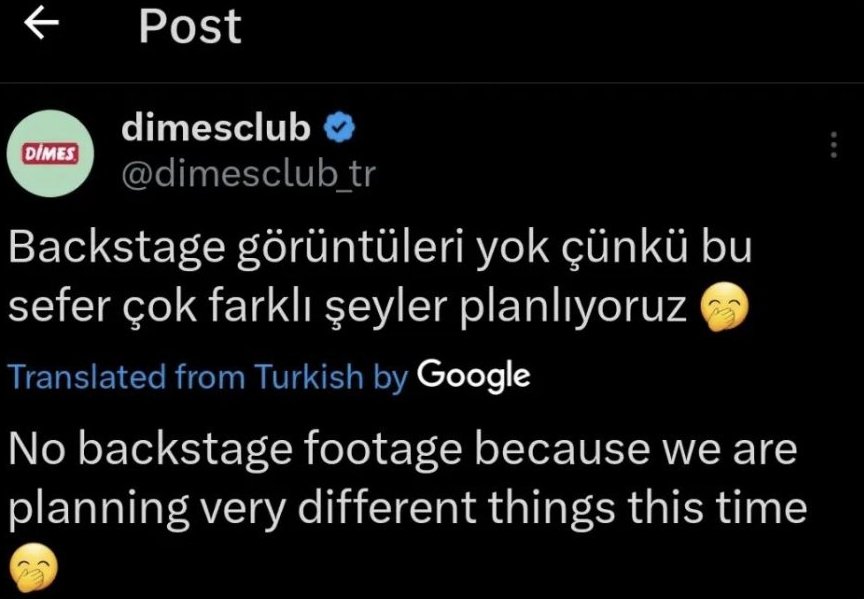The width and height of the screenshot is (864, 599).
Task: Click the "Post" header title
Action: pyautogui.click(x=190, y=26)
